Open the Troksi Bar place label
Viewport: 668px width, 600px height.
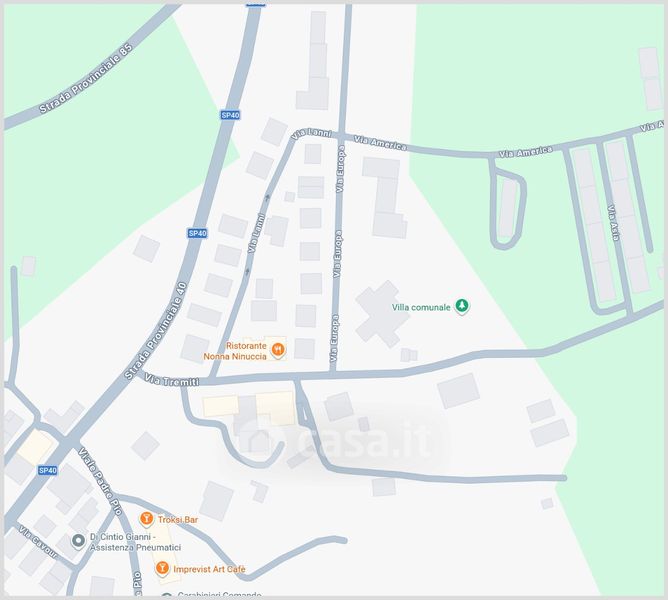[178, 519]
